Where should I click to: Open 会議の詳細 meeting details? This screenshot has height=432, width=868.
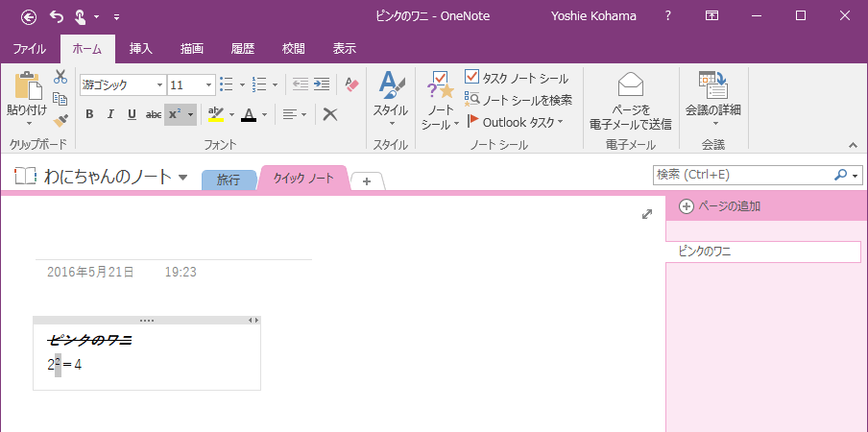tap(713, 100)
